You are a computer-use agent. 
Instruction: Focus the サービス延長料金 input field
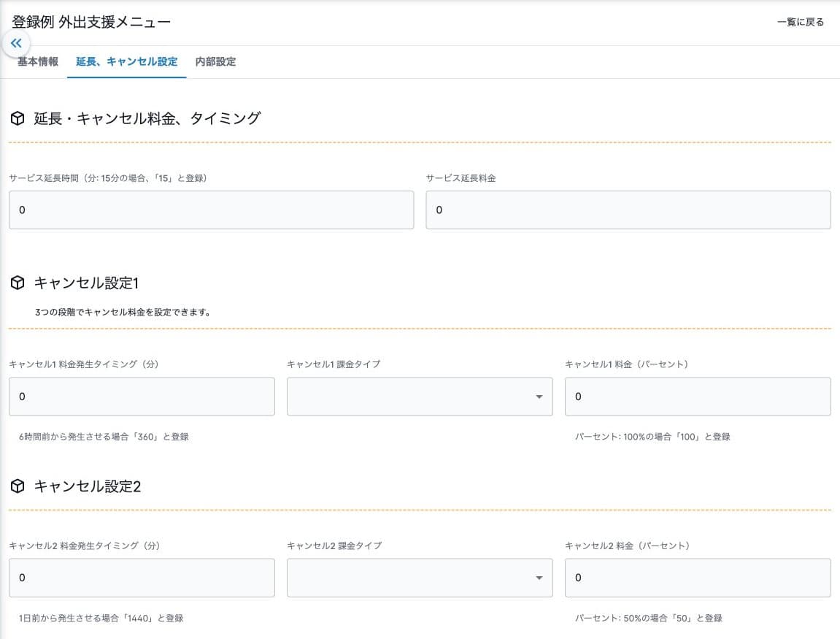628,210
